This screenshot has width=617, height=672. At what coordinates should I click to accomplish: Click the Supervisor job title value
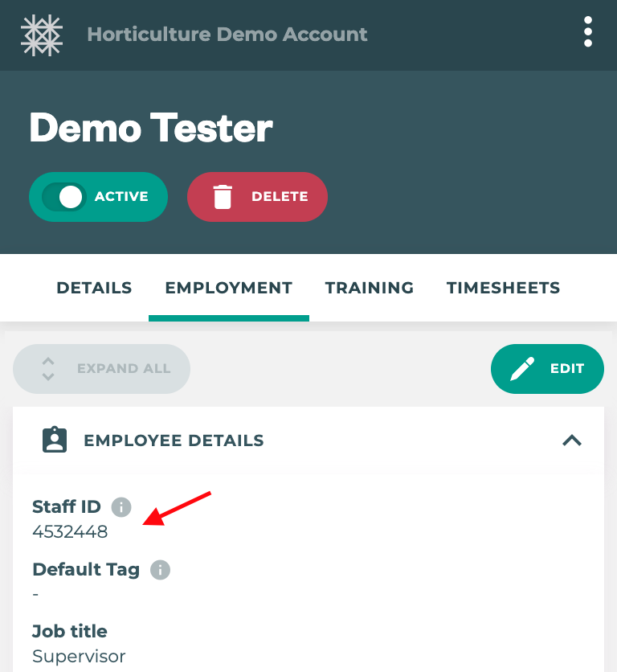point(79,656)
